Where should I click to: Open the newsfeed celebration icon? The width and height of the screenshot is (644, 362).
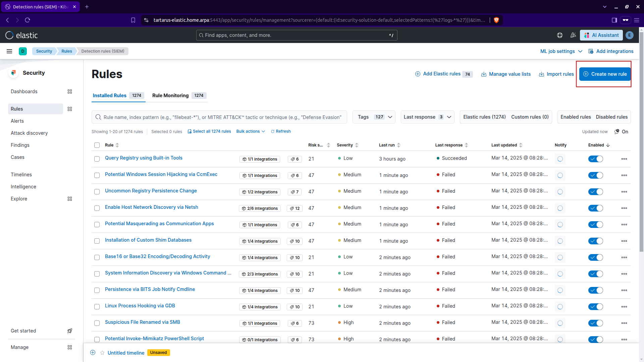[573, 35]
